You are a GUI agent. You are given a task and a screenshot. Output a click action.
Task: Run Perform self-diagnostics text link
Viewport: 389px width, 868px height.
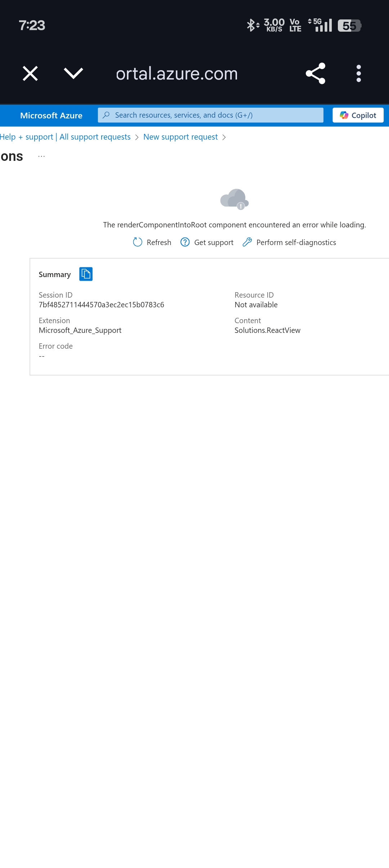(296, 243)
